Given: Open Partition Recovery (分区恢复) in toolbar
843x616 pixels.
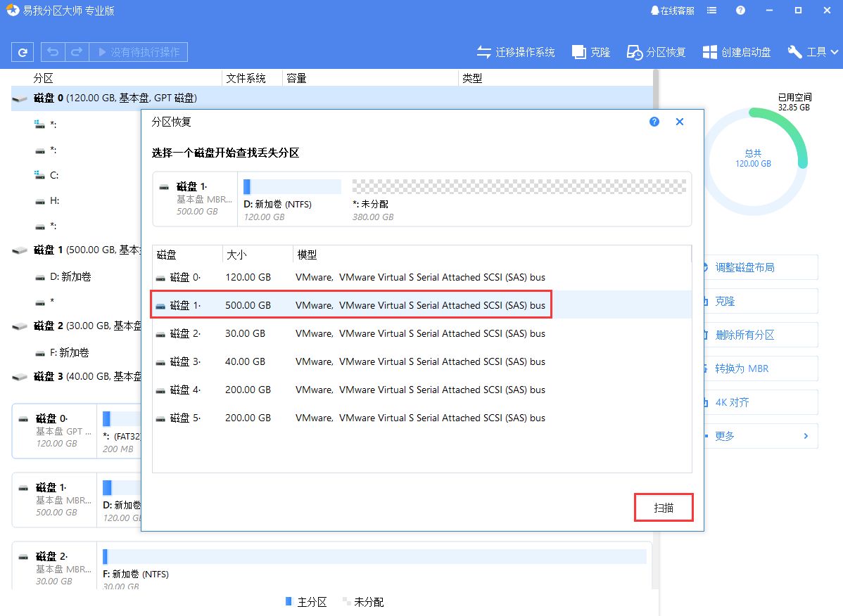Looking at the screenshot, I should 656,52.
